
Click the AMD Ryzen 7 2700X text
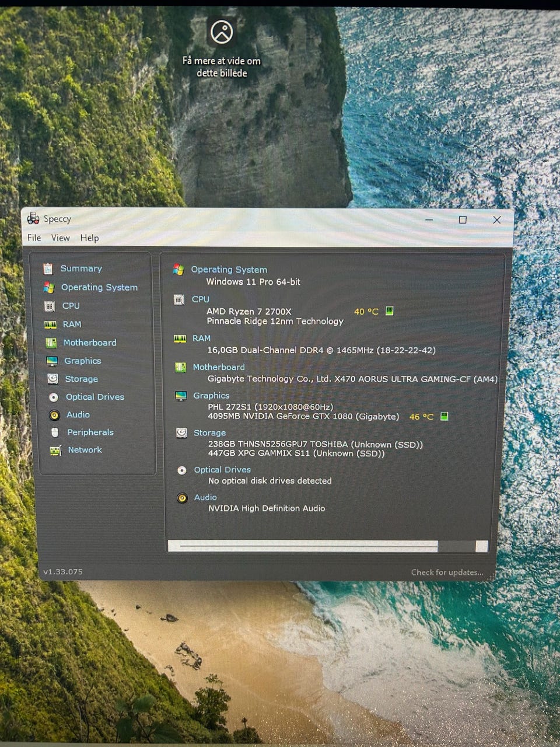[x=249, y=312]
